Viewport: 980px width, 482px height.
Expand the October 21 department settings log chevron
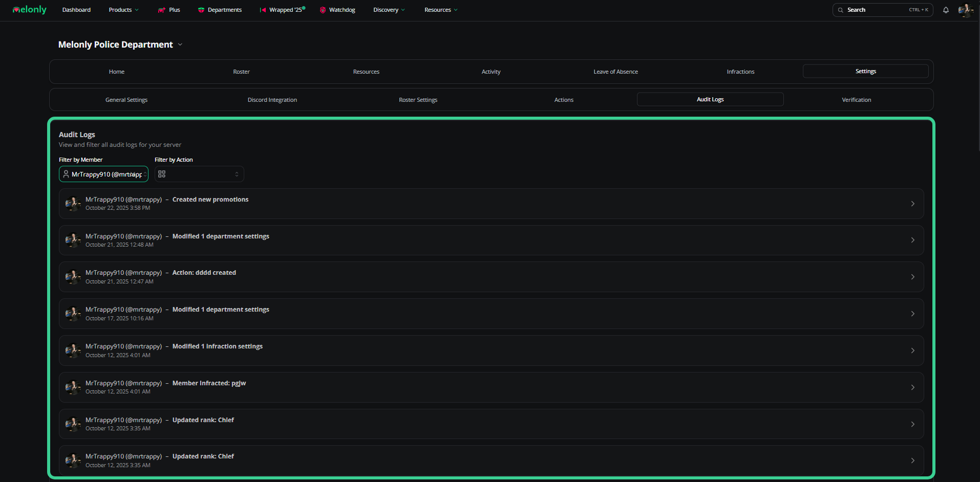[912, 240]
